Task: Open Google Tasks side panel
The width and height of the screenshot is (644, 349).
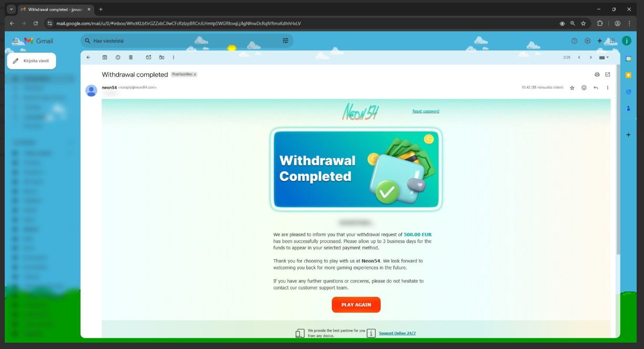Action: 628,92
